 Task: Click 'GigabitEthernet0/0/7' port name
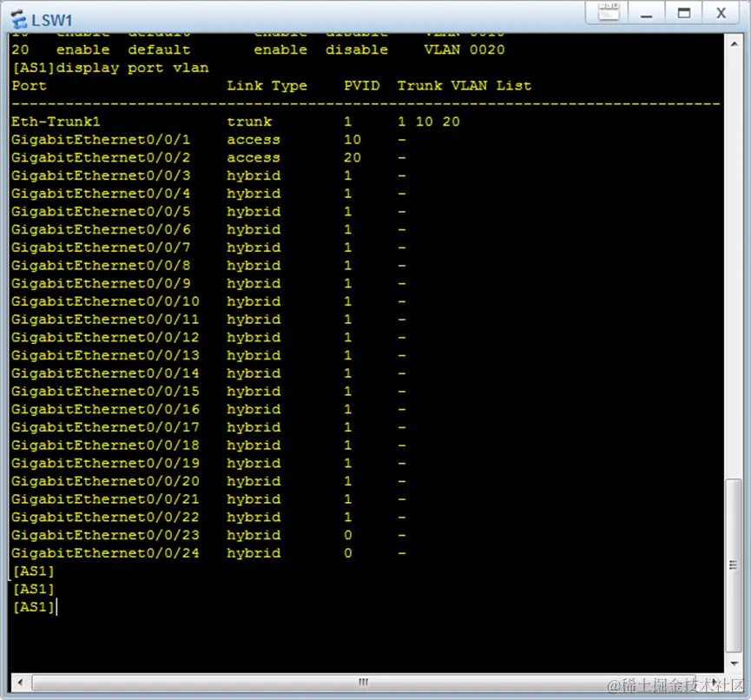tap(101, 248)
